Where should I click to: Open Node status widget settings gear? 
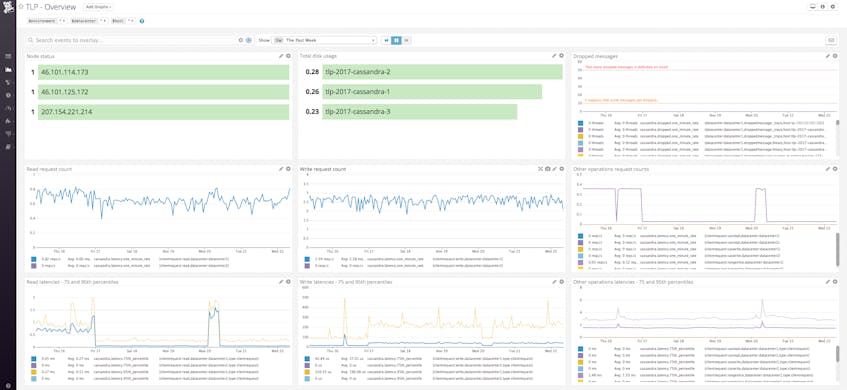[288, 56]
